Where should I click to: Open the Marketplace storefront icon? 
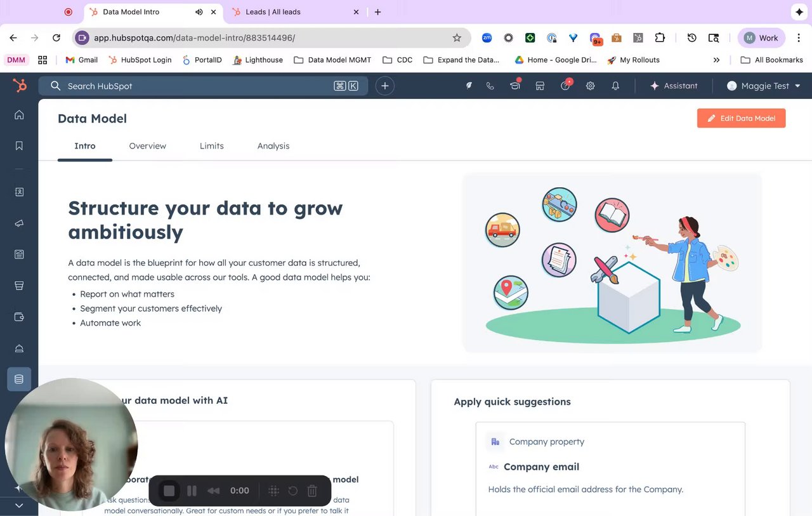pyautogui.click(x=540, y=86)
